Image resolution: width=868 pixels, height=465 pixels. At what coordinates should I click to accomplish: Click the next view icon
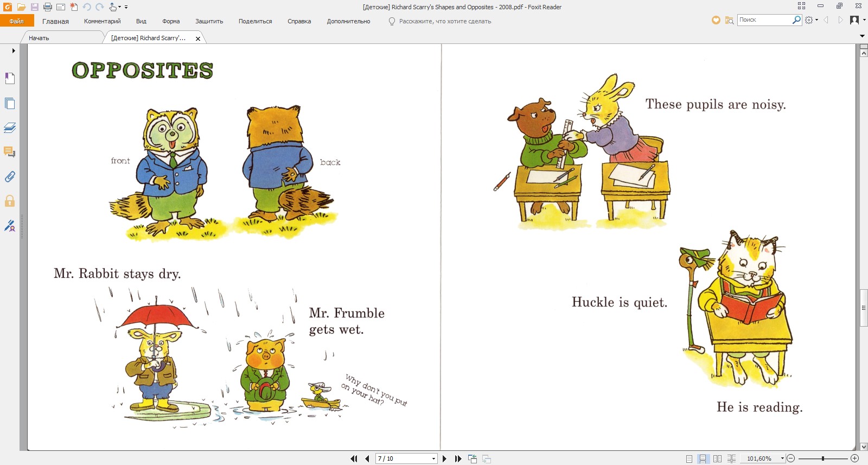[x=487, y=458]
